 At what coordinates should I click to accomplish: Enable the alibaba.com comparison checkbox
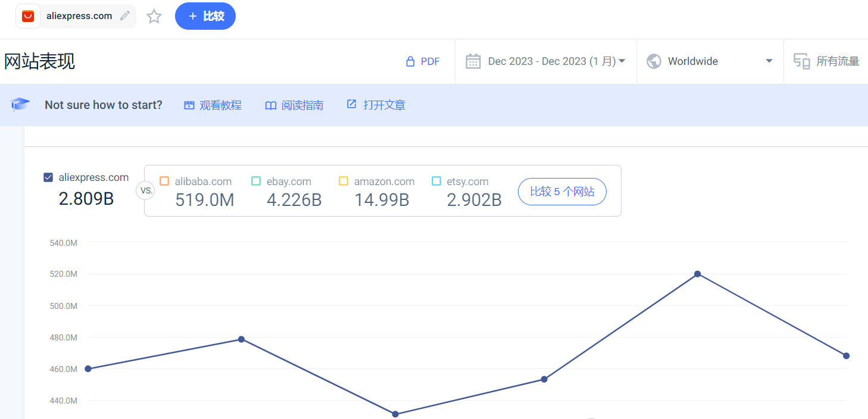[x=165, y=181]
